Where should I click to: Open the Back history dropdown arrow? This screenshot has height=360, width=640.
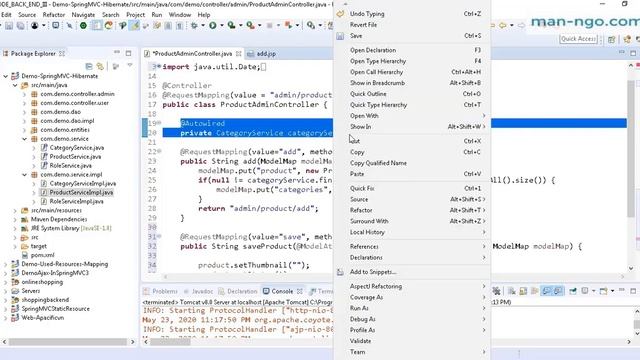[x=511, y=25]
